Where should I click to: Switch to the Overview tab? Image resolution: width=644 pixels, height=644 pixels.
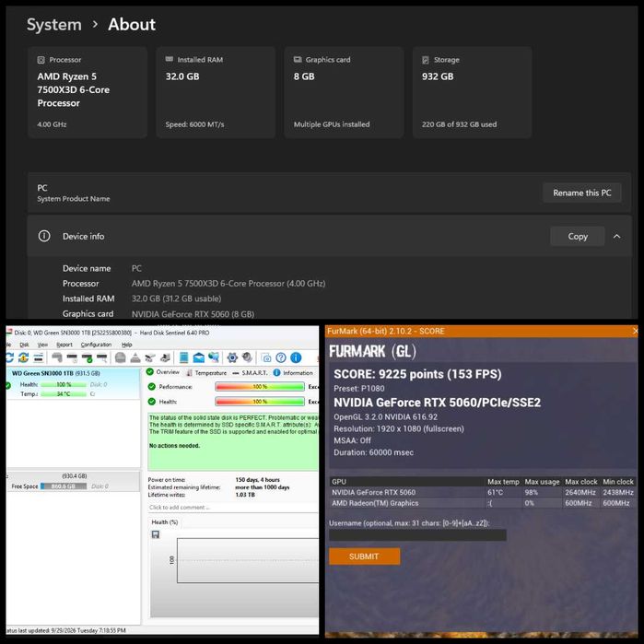pos(163,372)
